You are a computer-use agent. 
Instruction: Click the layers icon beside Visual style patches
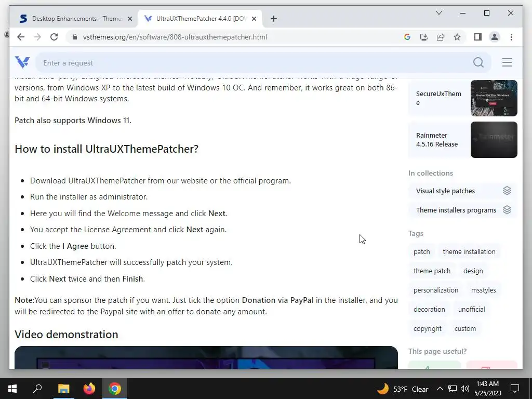[507, 191]
